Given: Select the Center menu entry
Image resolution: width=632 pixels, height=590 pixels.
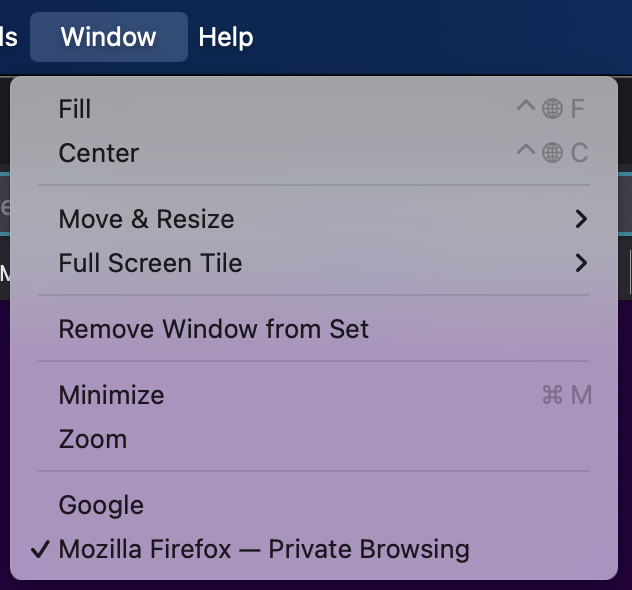Looking at the screenshot, I should coord(314,153).
